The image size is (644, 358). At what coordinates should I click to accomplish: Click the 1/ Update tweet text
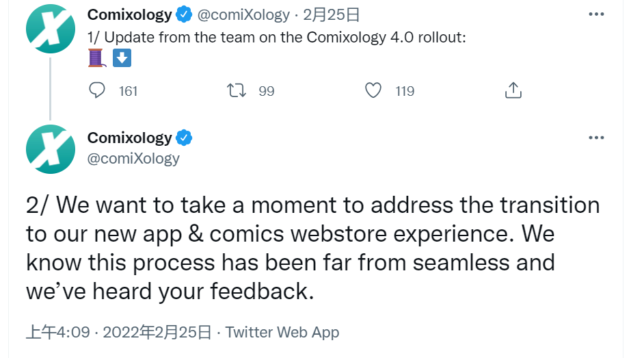(277, 38)
